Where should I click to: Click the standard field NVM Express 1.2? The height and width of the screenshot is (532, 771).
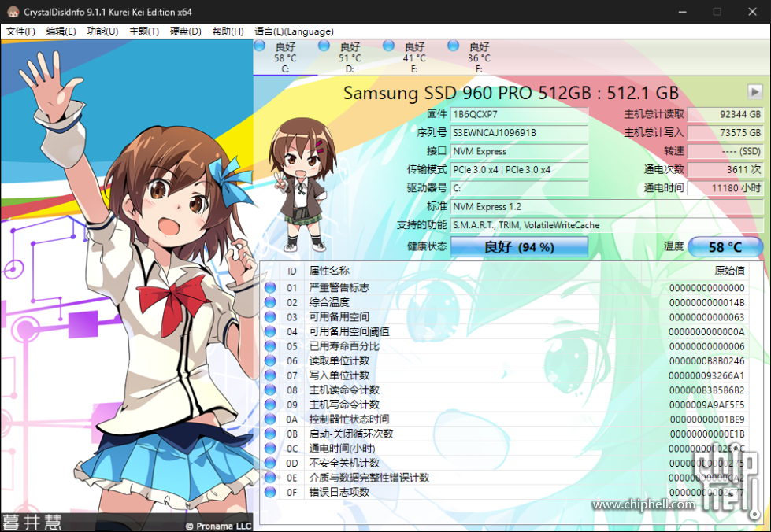(606, 206)
